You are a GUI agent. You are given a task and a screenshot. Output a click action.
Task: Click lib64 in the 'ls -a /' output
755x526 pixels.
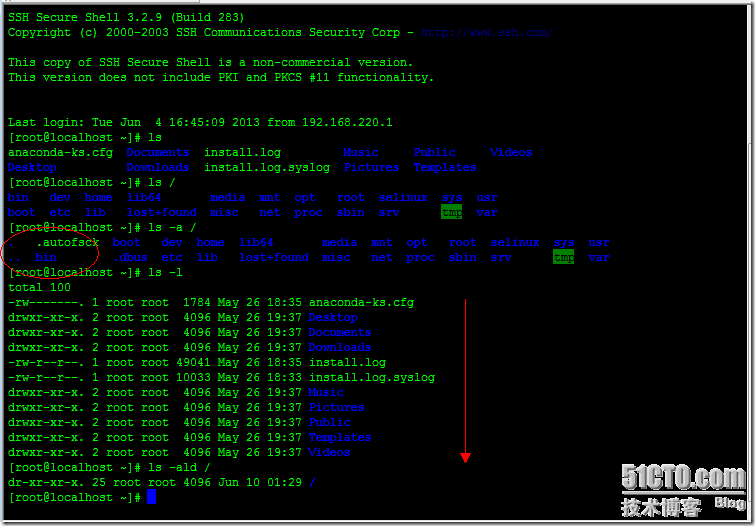256,242
